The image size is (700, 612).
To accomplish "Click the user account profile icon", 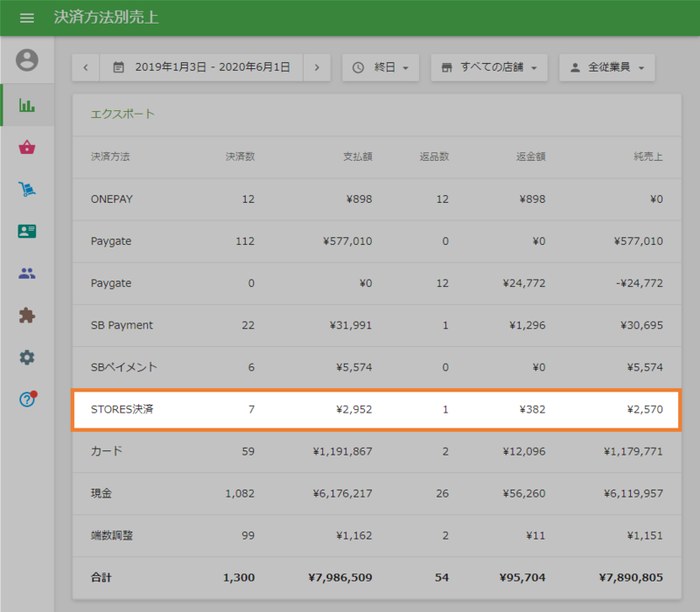I will pyautogui.click(x=27, y=60).
